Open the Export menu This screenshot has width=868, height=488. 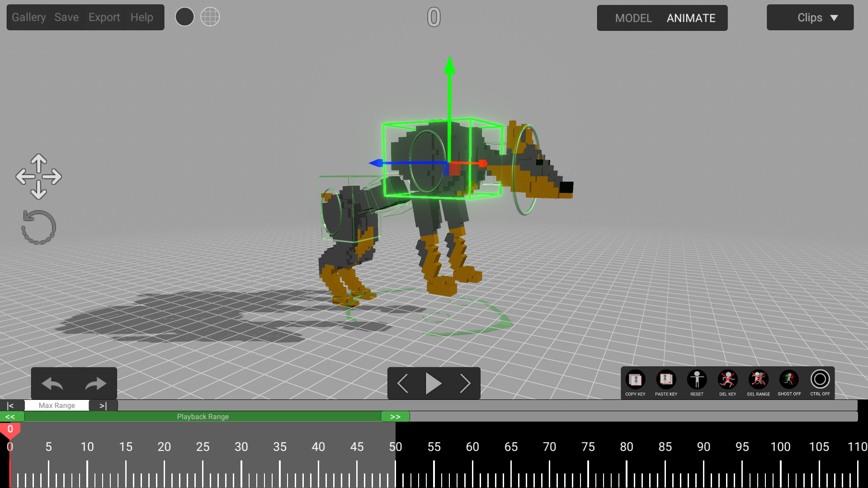[104, 17]
